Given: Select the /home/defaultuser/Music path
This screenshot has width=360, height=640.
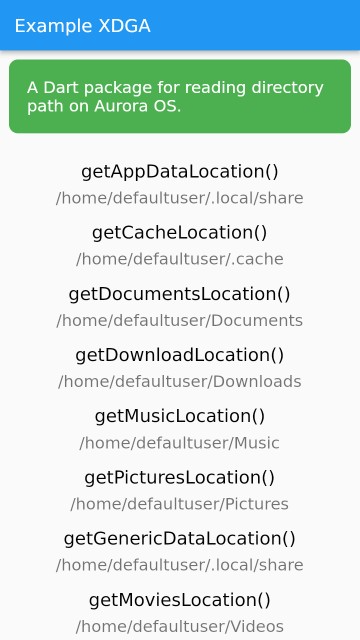Looking at the screenshot, I should (180, 443).
